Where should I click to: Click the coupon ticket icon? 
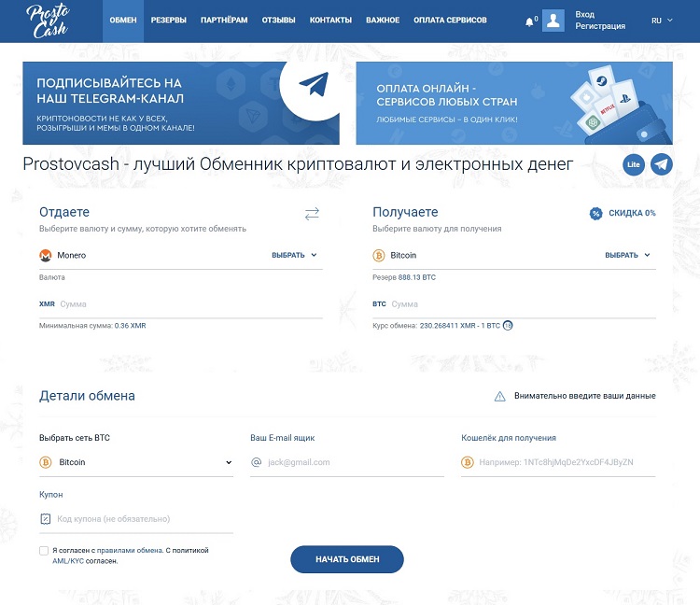point(46,519)
